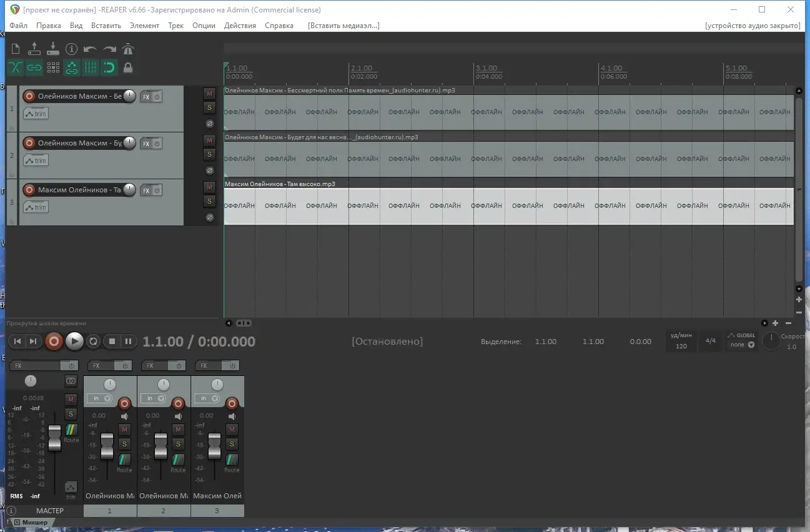
Task: Open trim envelope menu on track 3
Action: [36, 207]
